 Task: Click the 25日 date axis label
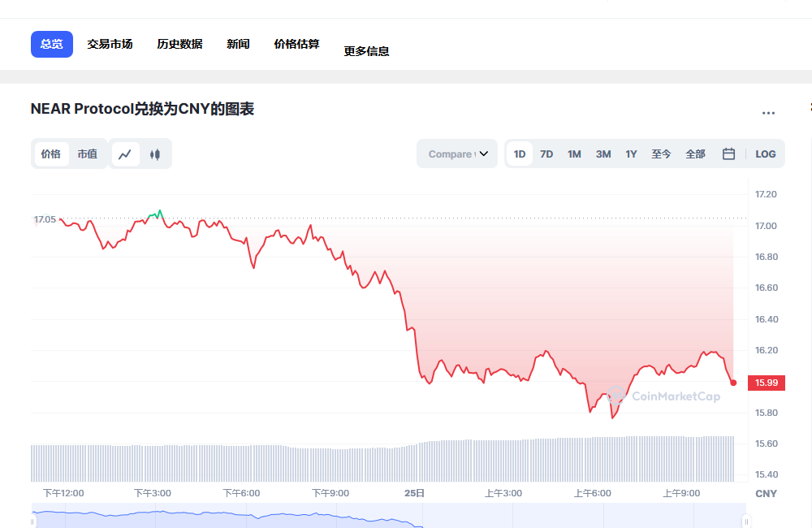[414, 493]
